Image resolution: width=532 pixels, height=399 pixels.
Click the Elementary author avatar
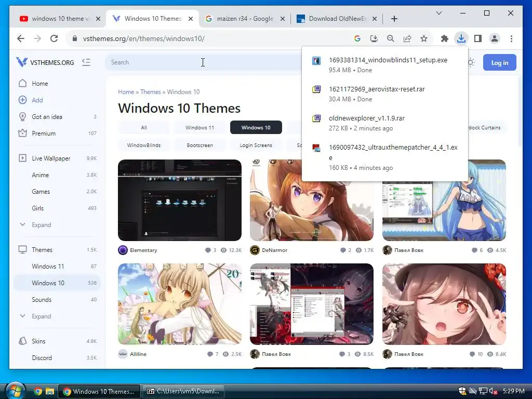[x=123, y=250]
